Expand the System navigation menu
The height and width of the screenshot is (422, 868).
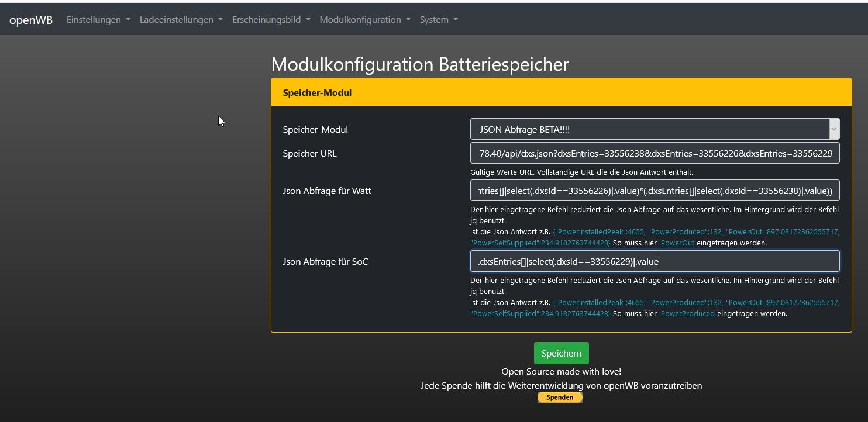[438, 20]
